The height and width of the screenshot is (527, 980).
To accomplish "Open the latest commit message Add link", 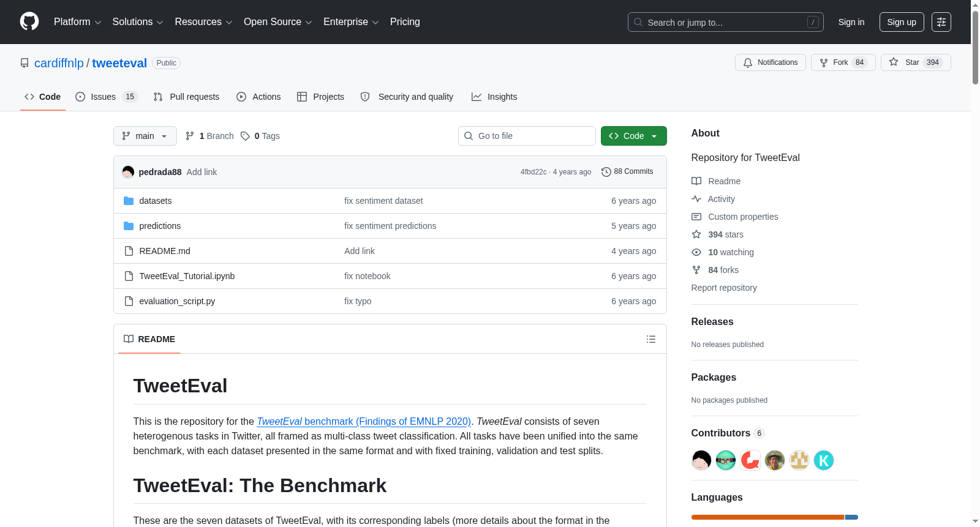I will tap(202, 172).
